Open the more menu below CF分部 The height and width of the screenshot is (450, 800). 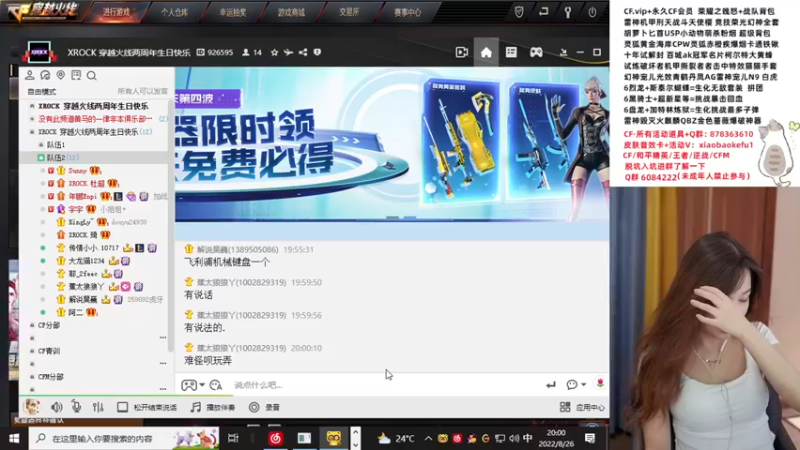click(163, 338)
